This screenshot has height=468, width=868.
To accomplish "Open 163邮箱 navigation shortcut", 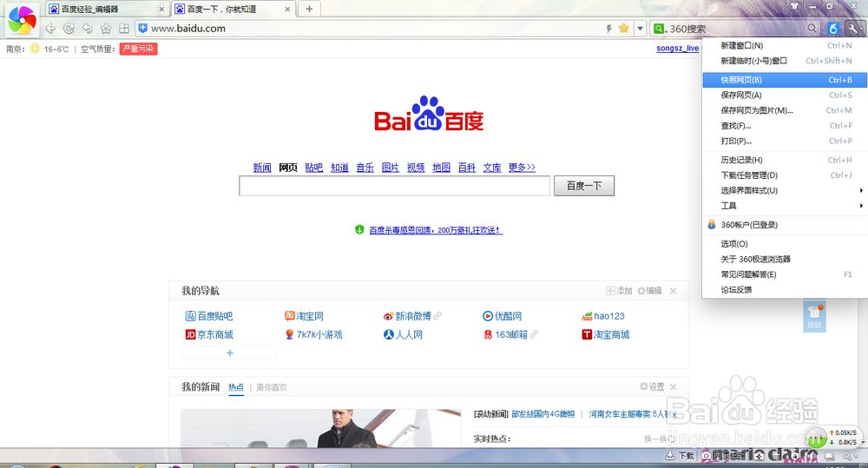I will pyautogui.click(x=505, y=334).
